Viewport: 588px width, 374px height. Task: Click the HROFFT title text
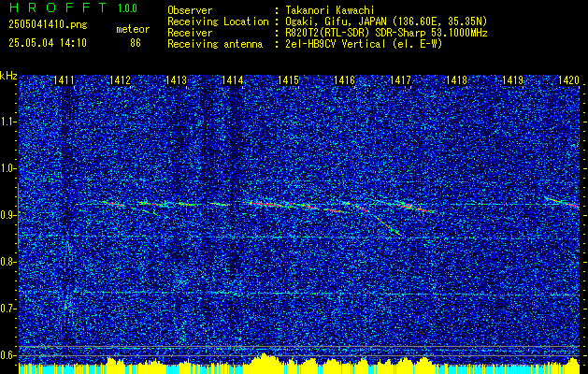tap(57, 7)
